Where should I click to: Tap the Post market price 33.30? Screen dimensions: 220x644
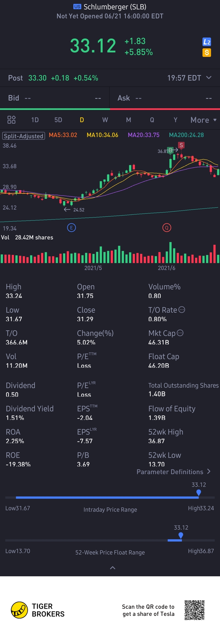coord(37,78)
